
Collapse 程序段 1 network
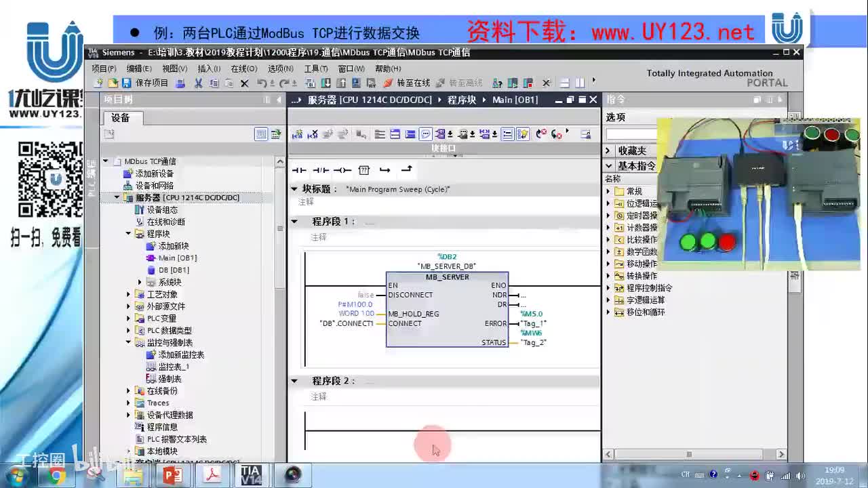pyautogui.click(x=294, y=221)
